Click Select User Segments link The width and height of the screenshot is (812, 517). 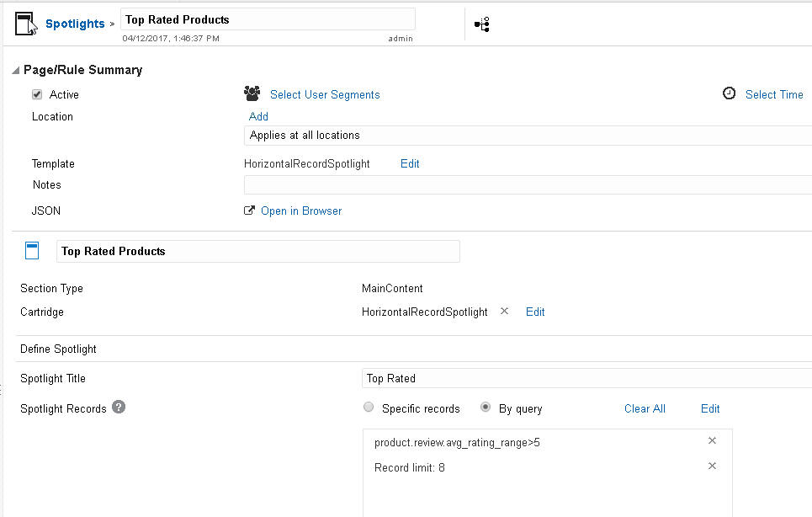(x=325, y=94)
